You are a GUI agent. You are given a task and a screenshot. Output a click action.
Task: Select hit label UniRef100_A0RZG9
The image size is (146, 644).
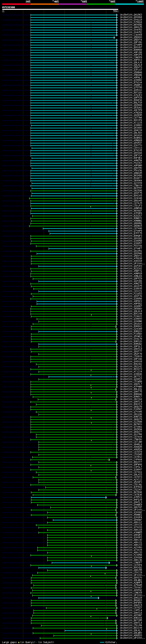click(131, 261)
